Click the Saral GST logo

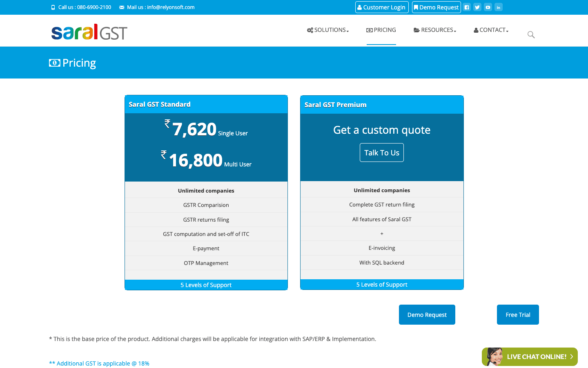pyautogui.click(x=89, y=32)
